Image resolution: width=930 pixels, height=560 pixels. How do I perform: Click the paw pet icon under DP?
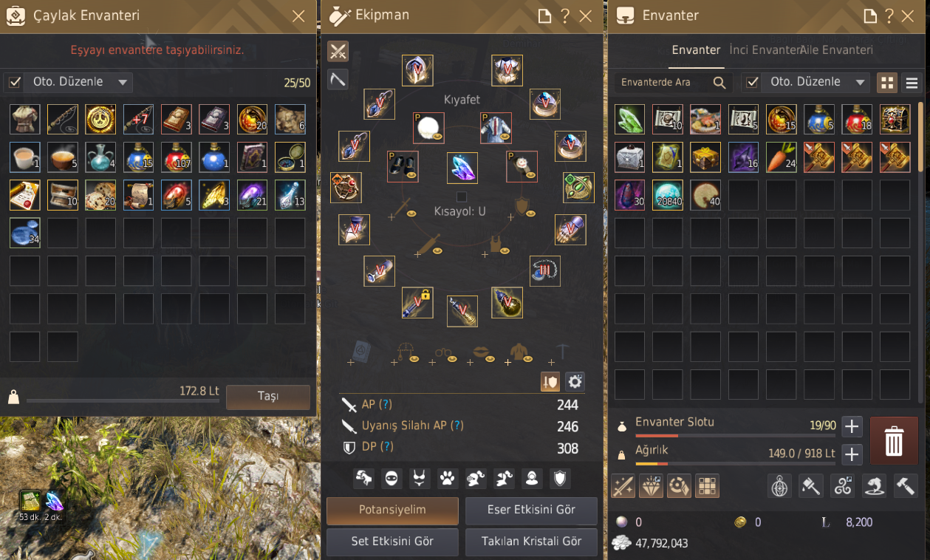coord(448,479)
